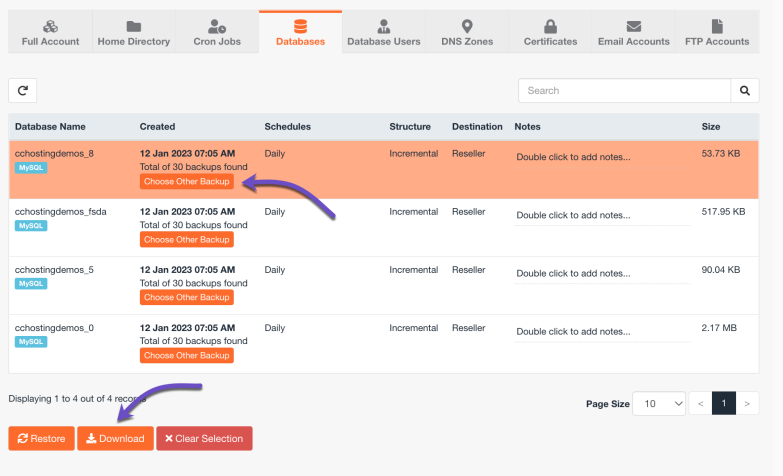
Task: Go to the DNS Zones tab
Action: click(466, 32)
